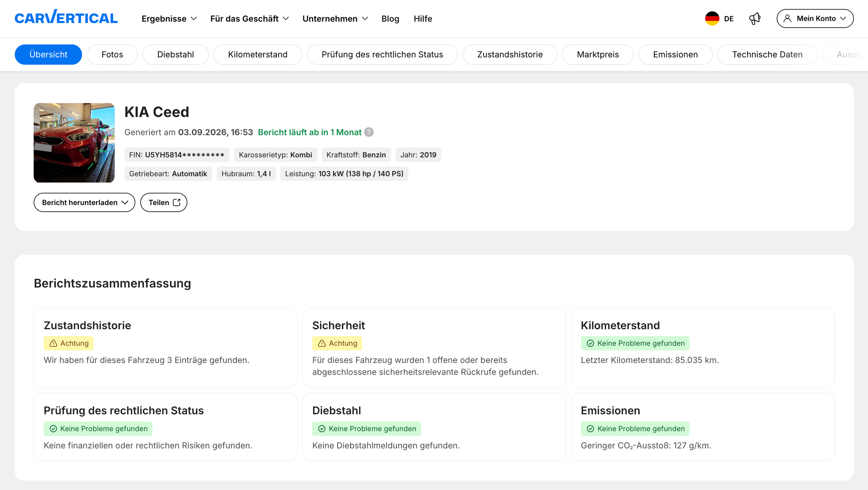Open the Bericht herunterladen dropdown
868x490 pixels.
[84, 203]
